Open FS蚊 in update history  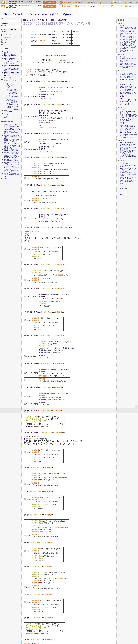121,99
